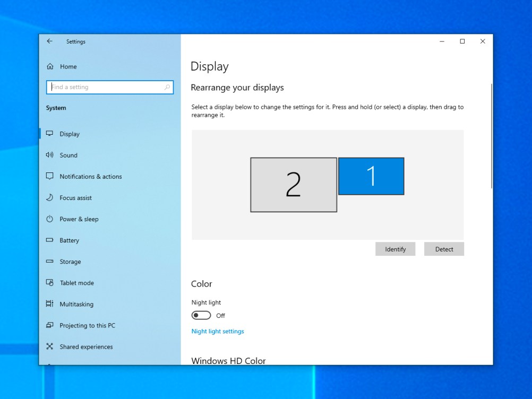Select the Display sidebar icon
532x399 pixels.
click(50, 134)
